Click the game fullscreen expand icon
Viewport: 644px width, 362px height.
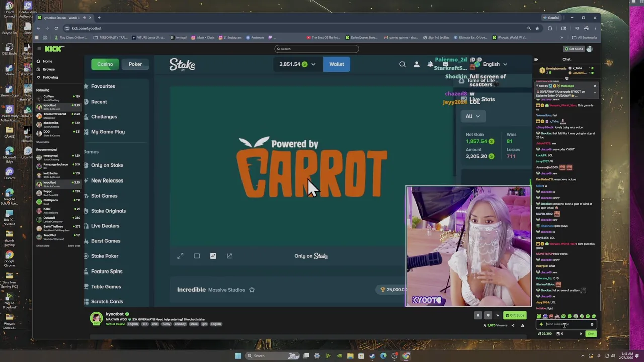180,256
